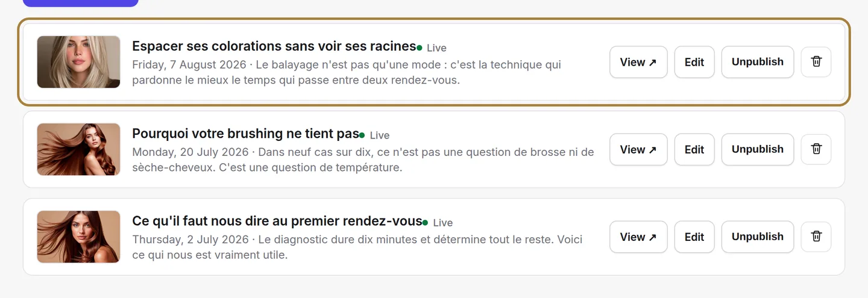
Task: Delete the premier rendez-vous post
Action: click(x=816, y=237)
